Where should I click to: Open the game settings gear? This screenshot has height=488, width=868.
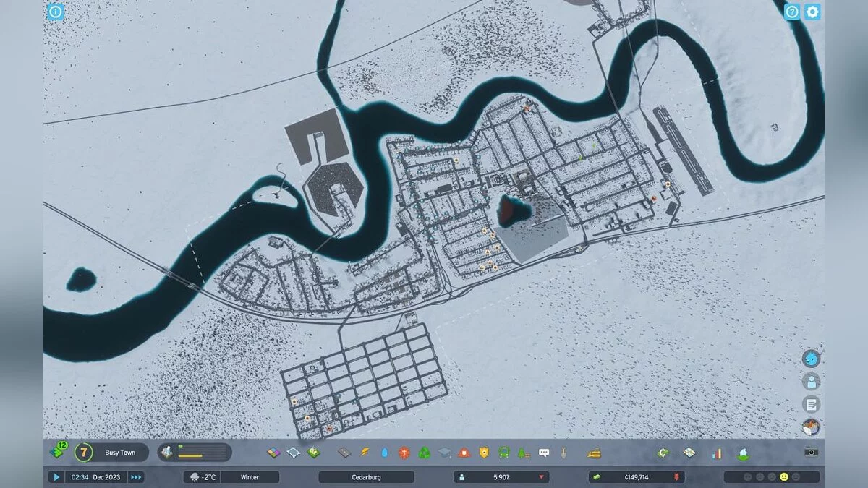[812, 12]
